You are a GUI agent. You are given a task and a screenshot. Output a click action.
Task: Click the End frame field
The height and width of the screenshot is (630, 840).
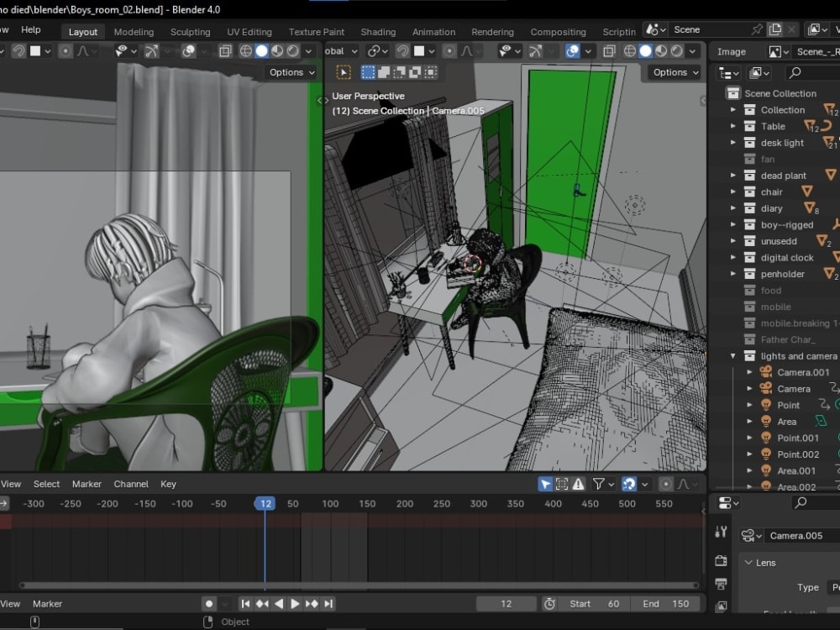666,604
